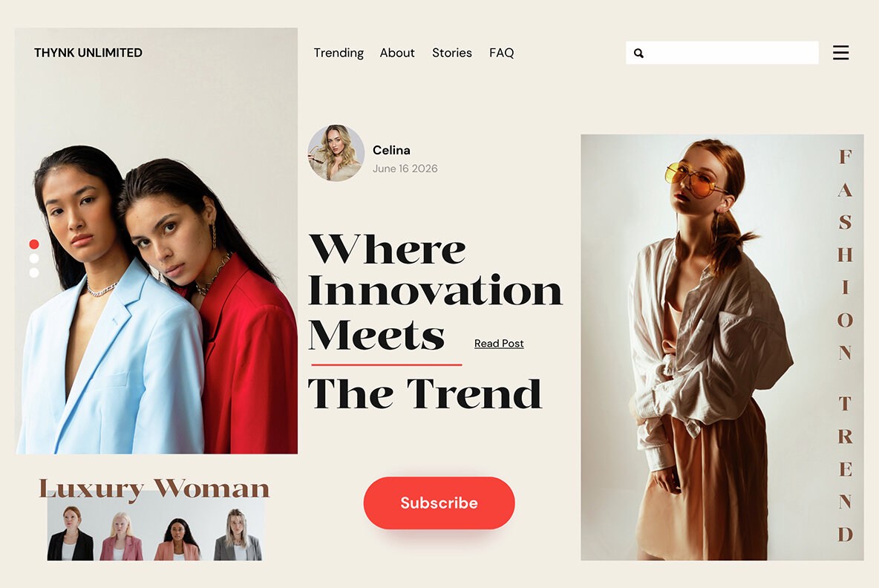This screenshot has height=588, width=879.
Task: Open the FAQ nav link
Action: coord(501,53)
